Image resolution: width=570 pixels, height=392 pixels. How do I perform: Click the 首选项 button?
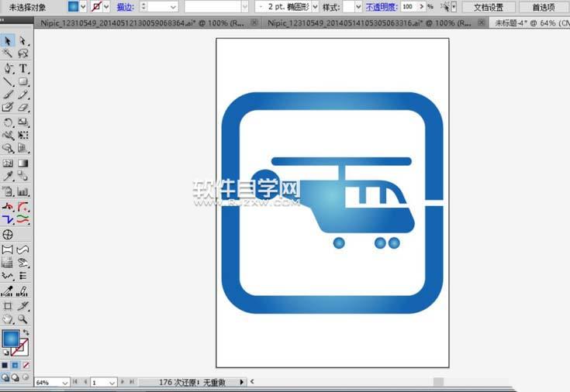[543, 7]
